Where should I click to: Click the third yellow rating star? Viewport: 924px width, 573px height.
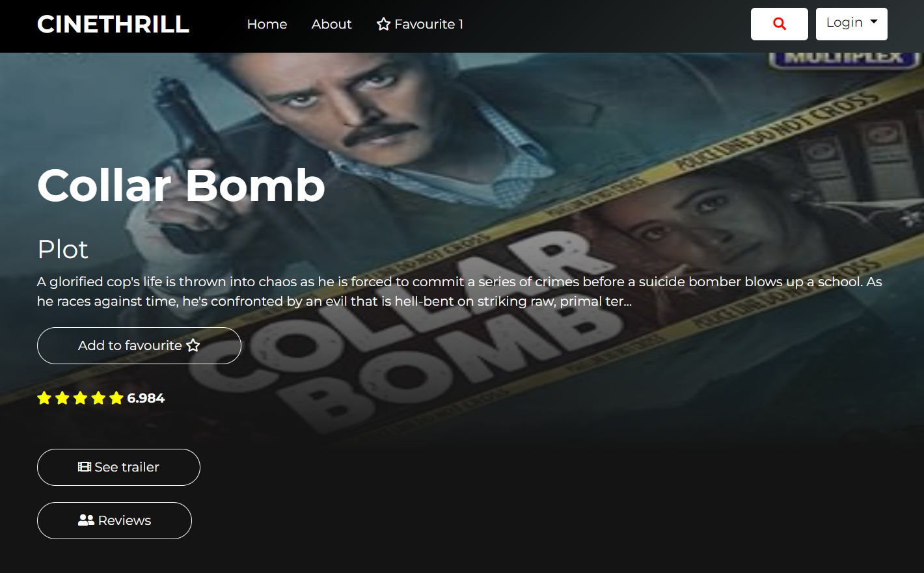[80, 398]
